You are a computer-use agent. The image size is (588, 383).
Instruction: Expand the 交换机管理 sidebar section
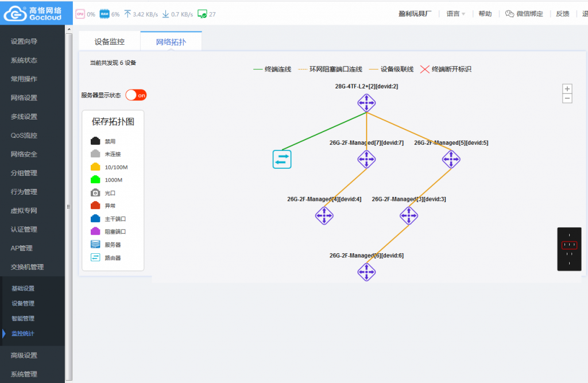coord(27,267)
